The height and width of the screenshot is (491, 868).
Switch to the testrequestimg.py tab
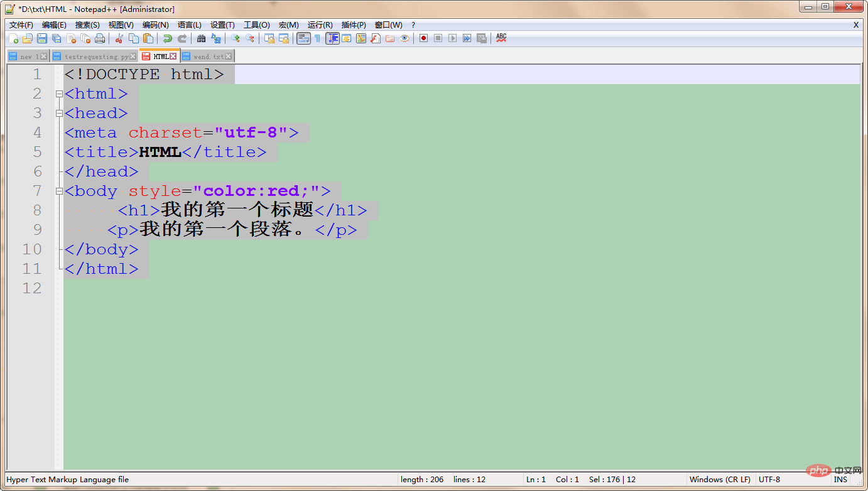click(96, 57)
